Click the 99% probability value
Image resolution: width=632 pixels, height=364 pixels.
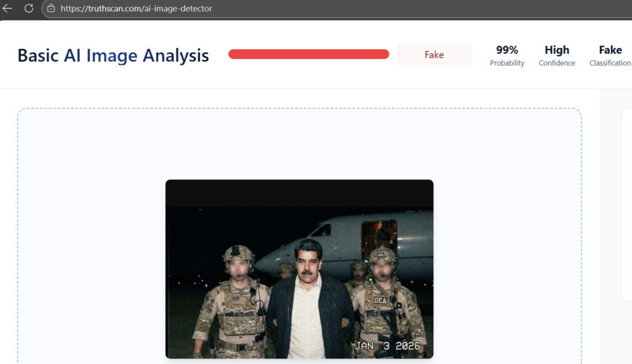[x=507, y=50]
